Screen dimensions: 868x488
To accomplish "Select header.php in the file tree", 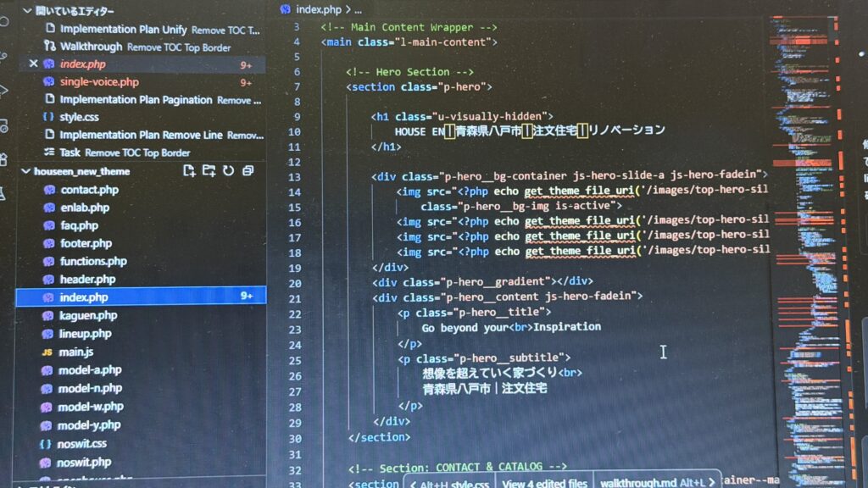I will click(x=87, y=280).
